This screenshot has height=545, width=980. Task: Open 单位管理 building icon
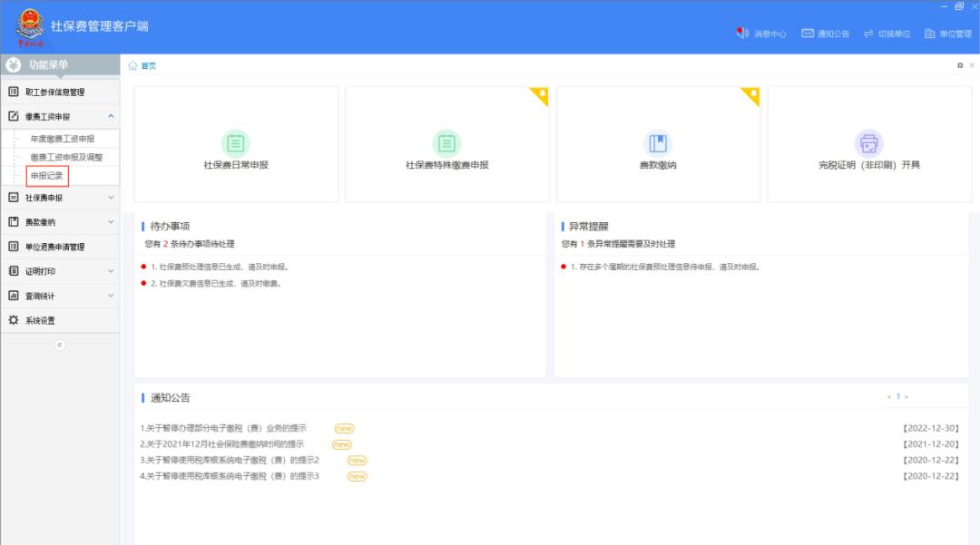pyautogui.click(x=929, y=34)
